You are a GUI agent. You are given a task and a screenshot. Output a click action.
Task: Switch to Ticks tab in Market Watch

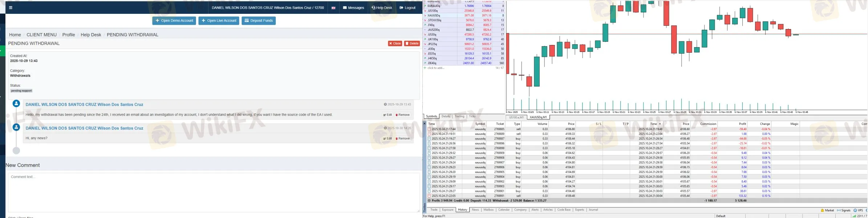(x=472, y=117)
